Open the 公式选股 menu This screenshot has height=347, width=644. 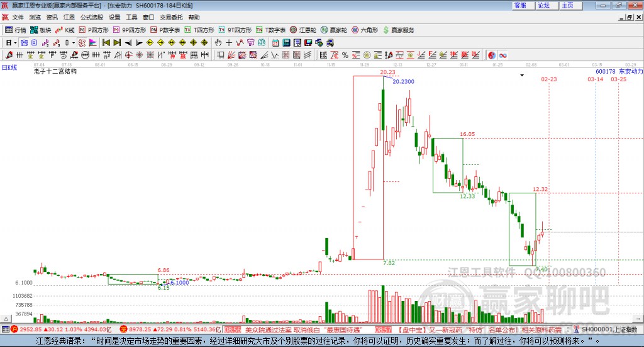point(92,17)
